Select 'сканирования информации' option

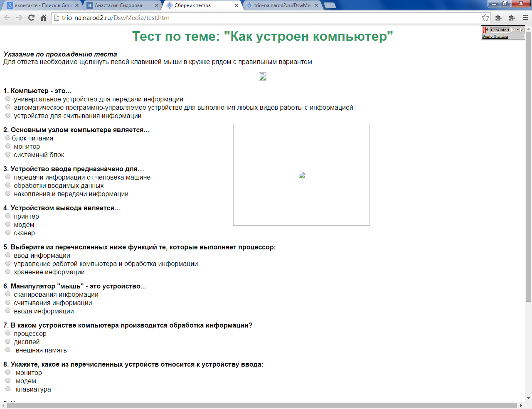pos(8,294)
